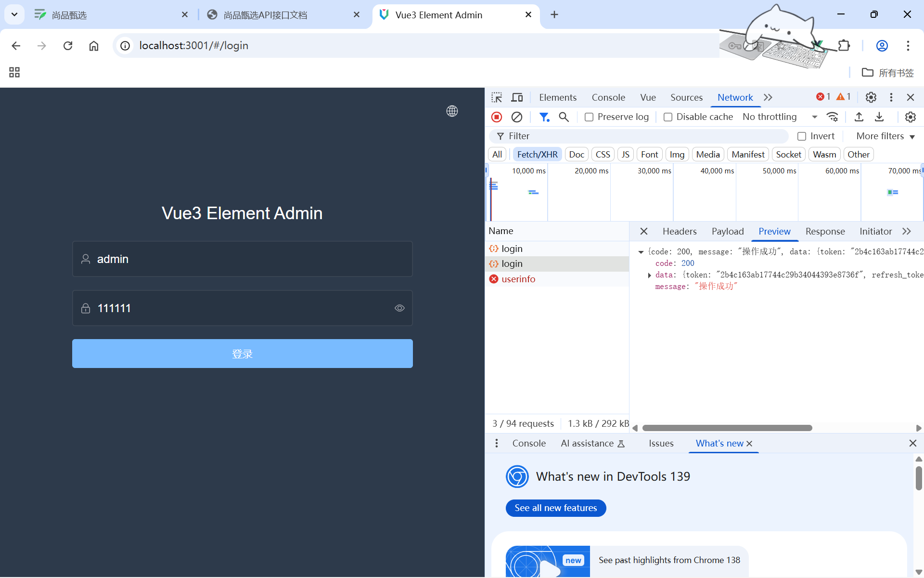Open the Sources panel
The height and width of the screenshot is (578, 924).
pyautogui.click(x=686, y=97)
